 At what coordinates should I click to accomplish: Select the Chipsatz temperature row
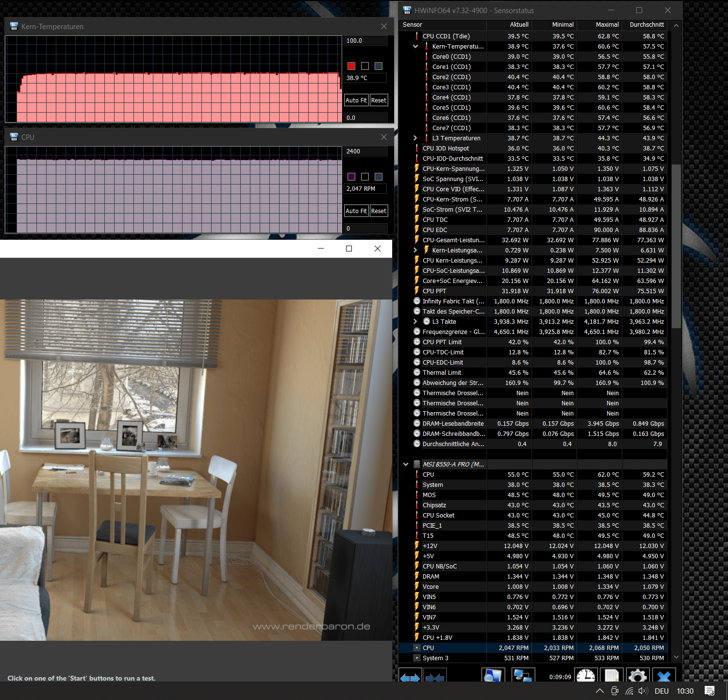pos(533,505)
